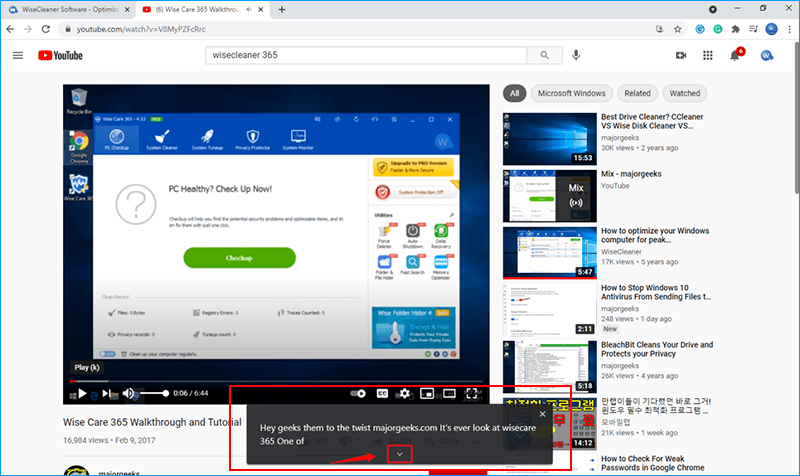Toggle closed captions CC button
Screen dimensions: 800x476
coord(382,393)
